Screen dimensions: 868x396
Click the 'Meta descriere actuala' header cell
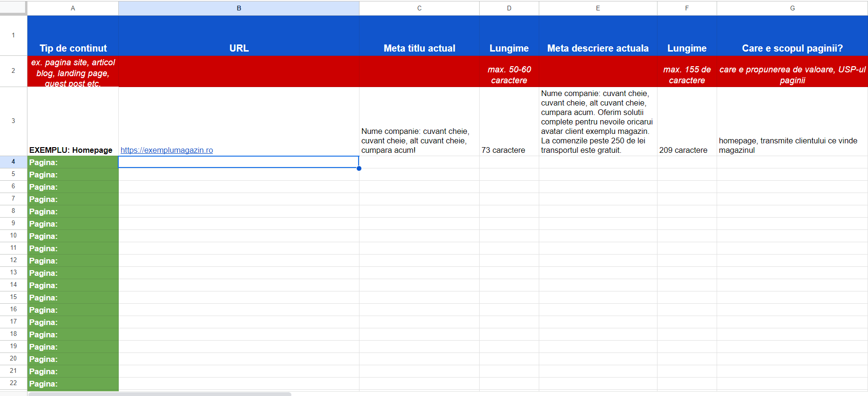point(598,36)
